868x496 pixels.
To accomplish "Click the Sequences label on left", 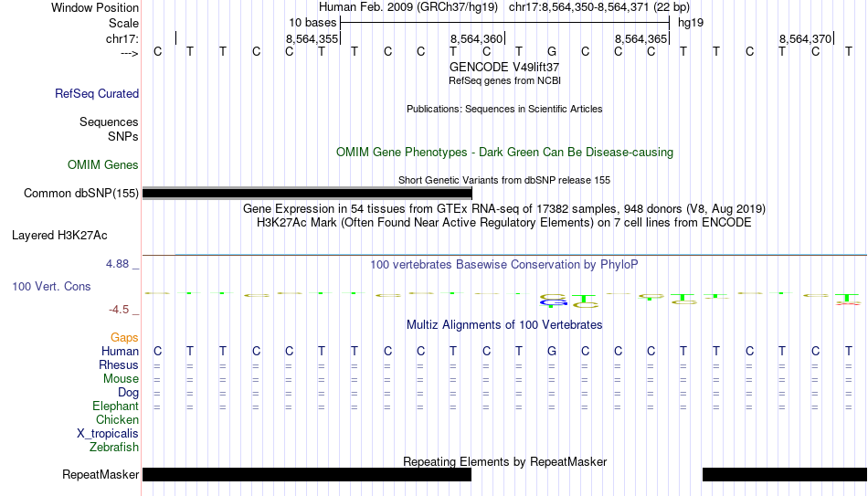I will pos(109,121).
